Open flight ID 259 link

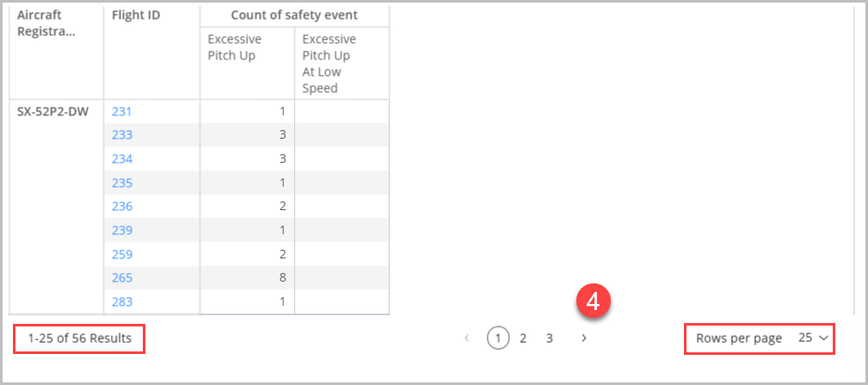point(122,254)
